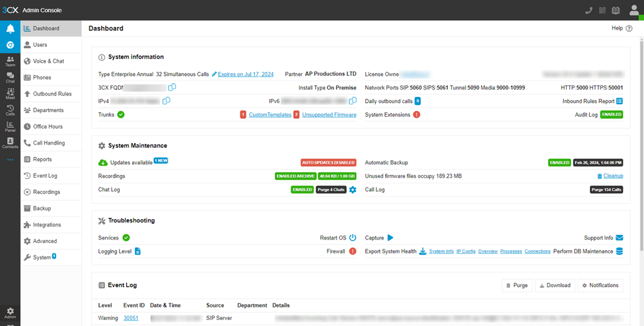Download the Export System Health file
The width and height of the screenshot is (644, 326).
423,251
